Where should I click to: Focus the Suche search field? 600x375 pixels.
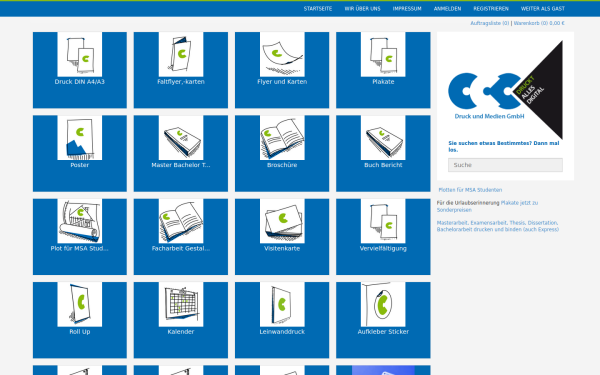505,165
